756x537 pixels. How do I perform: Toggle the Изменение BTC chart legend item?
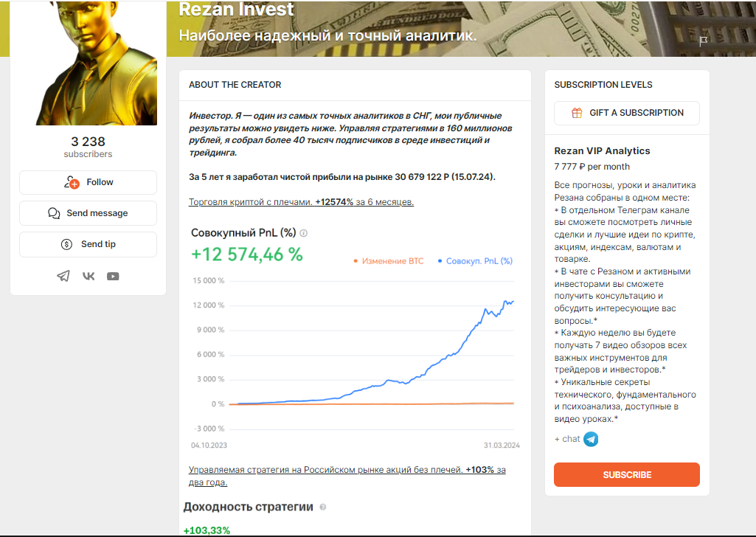tap(389, 261)
